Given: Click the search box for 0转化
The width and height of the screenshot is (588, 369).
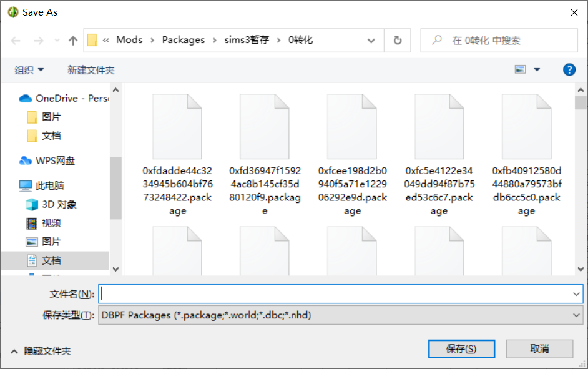Looking at the screenshot, I should (x=499, y=40).
